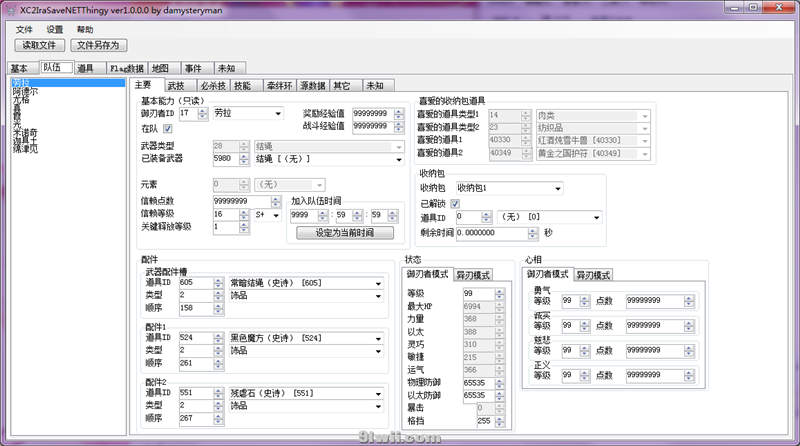Click stepper on 信赖等级 value 16
Screen dimensions: 800x446
pos(246,214)
